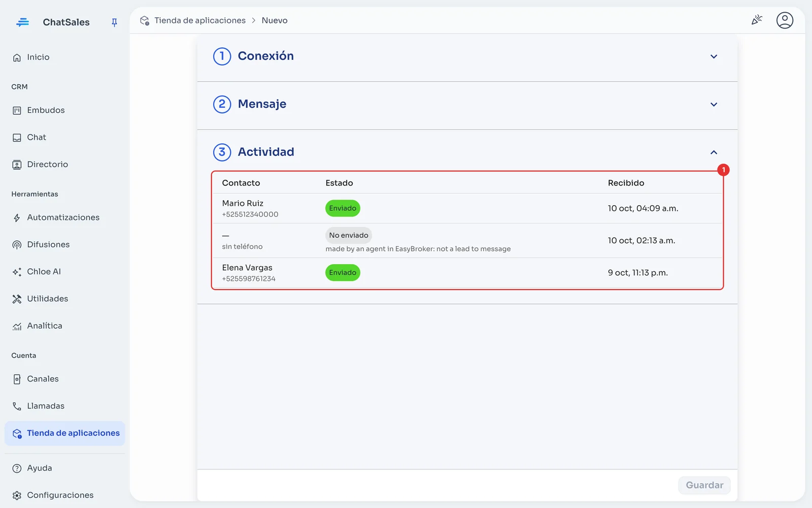Click Enviado badge for Mario Ruiz
Viewport: 812px width, 508px height.
[343, 208]
